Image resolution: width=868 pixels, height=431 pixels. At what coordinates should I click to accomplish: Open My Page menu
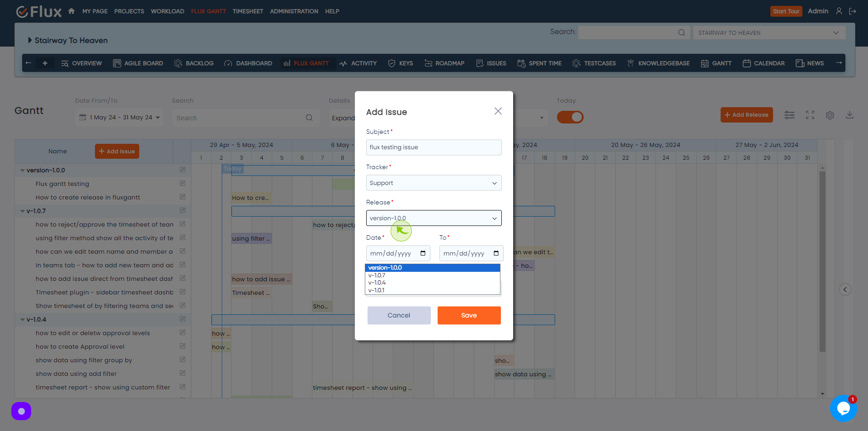95,11
